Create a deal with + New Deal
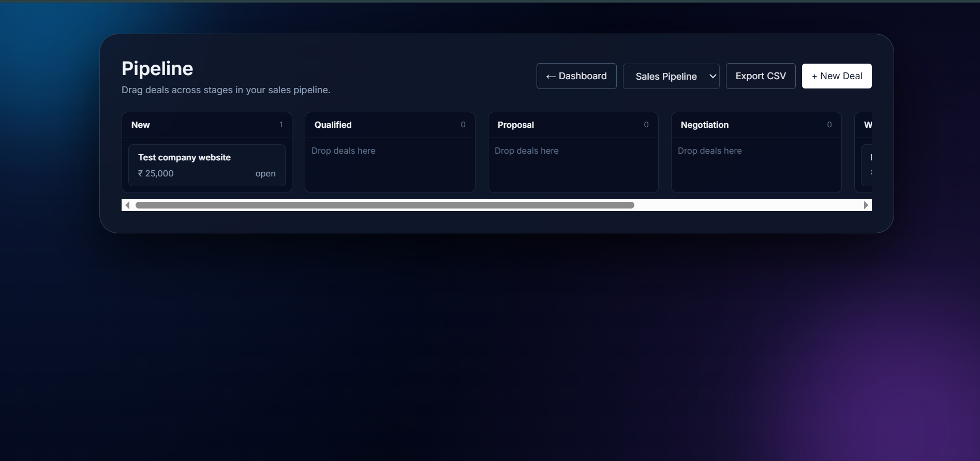980x461 pixels. pos(836,76)
